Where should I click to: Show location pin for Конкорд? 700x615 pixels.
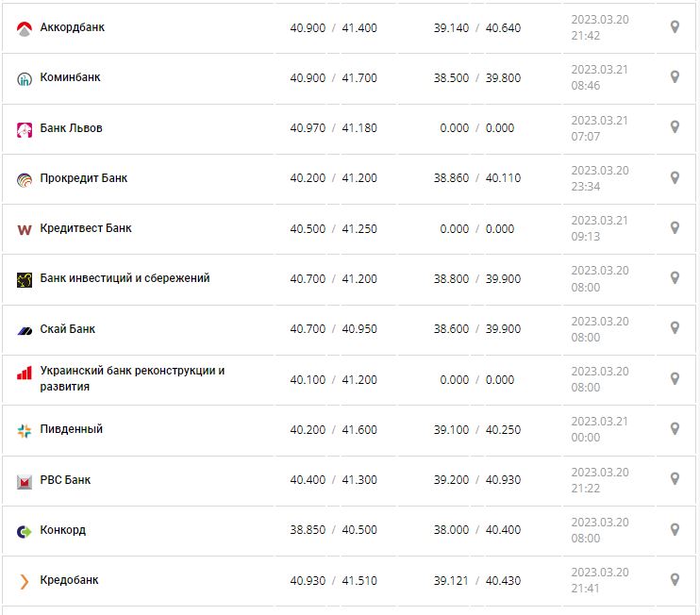(x=675, y=529)
